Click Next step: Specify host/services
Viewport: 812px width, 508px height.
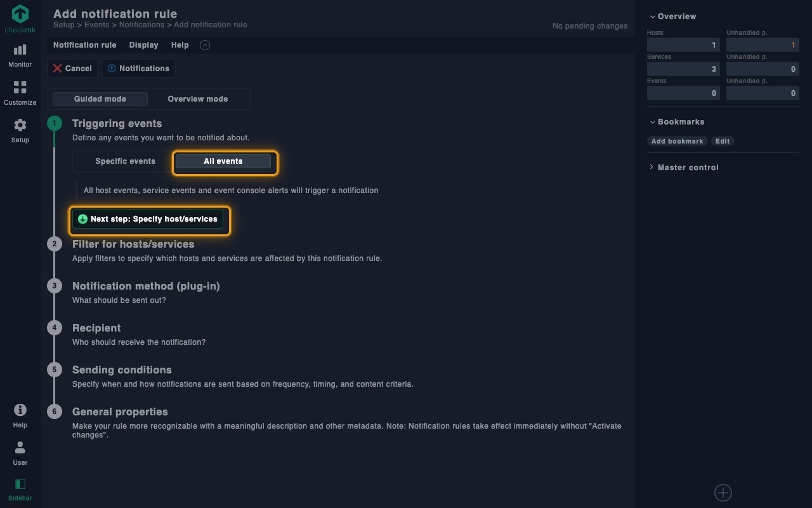(148, 219)
